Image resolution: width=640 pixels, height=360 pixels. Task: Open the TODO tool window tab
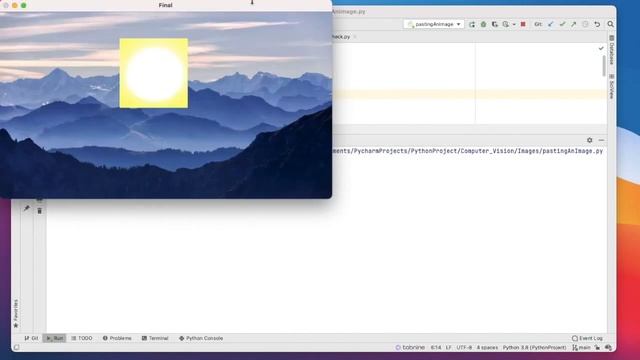coord(82,338)
